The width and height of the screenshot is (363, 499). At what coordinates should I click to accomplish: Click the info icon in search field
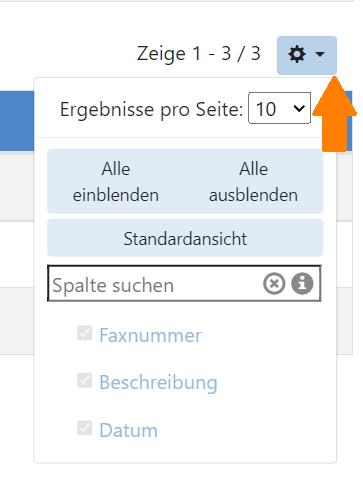point(302,284)
